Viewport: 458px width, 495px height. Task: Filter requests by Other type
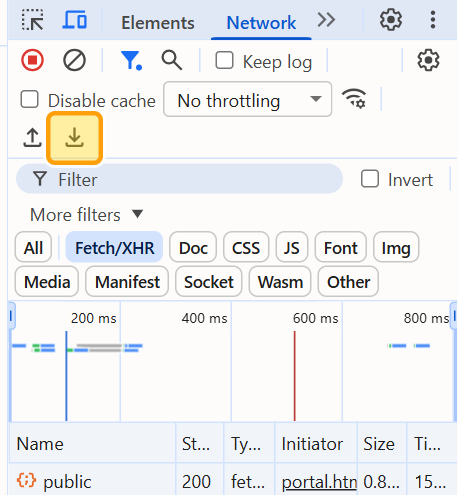click(x=348, y=282)
